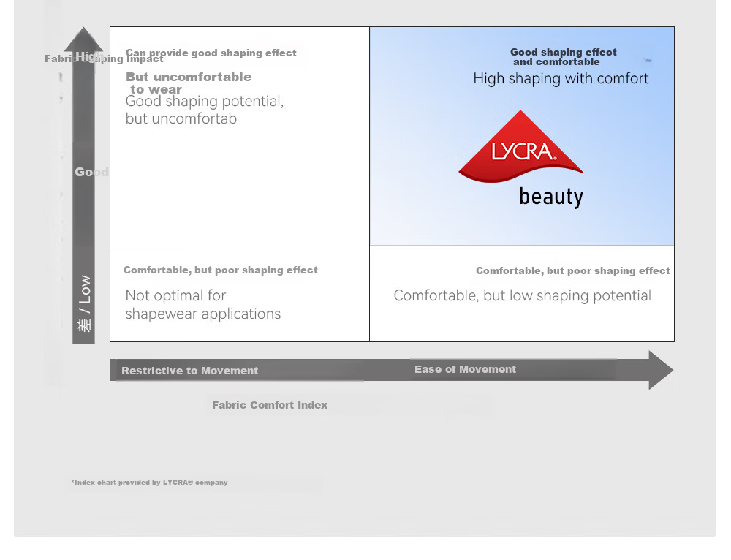731x560 pixels.
Task: Select "Good shaping effect and comfortable" heading
Action: click(x=563, y=57)
